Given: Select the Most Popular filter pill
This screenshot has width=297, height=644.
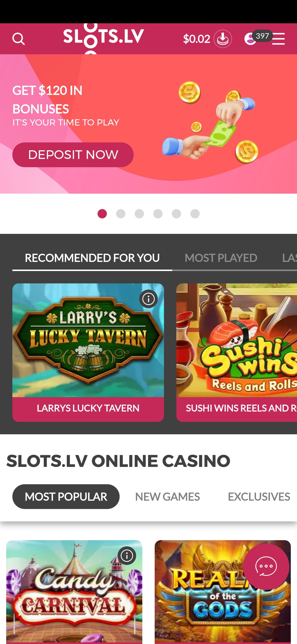Looking at the screenshot, I should 66,496.
